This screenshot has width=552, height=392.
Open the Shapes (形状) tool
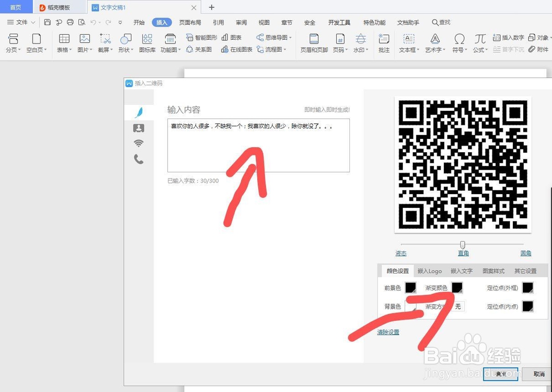click(126, 43)
